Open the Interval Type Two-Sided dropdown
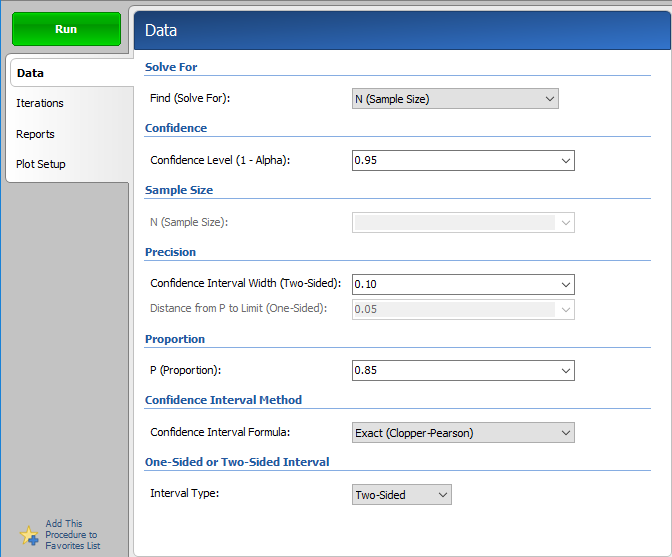 point(402,495)
